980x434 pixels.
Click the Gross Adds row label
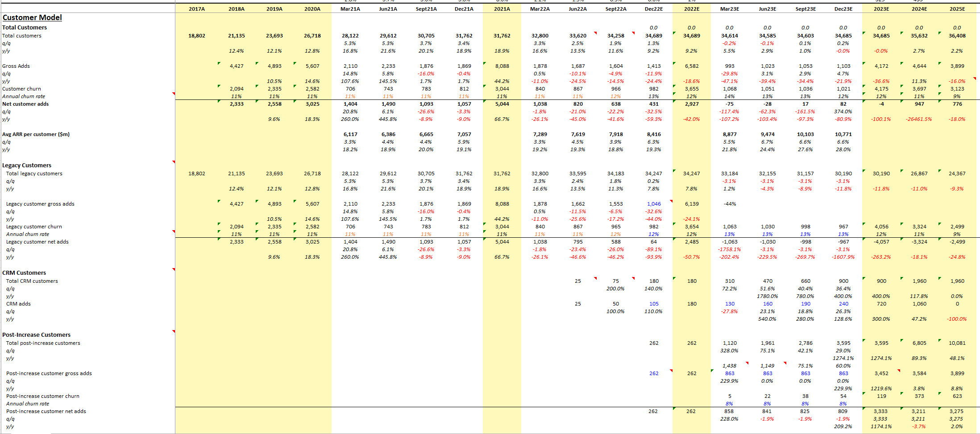pos(16,66)
